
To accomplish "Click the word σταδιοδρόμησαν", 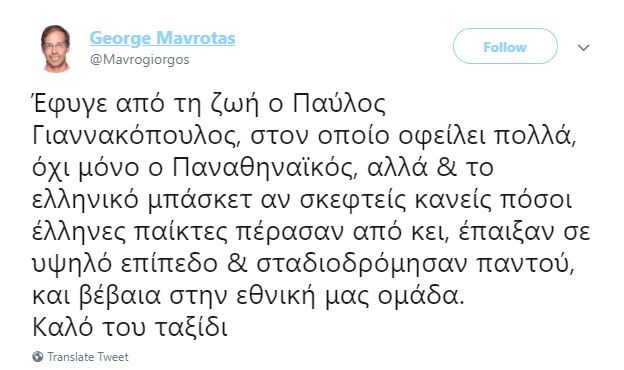I will [x=361, y=265].
